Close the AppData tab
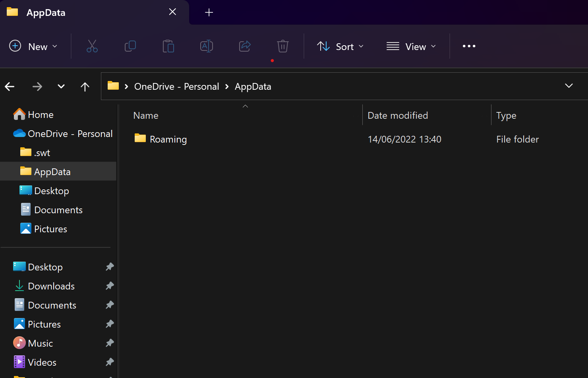This screenshot has width=588, height=378. (x=172, y=12)
